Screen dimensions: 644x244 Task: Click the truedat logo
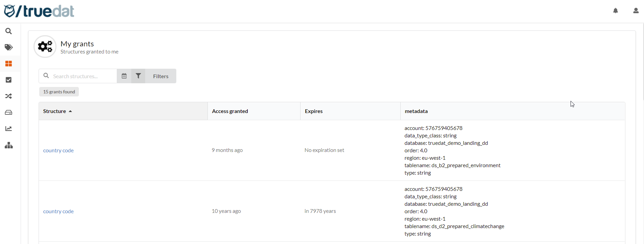(39, 11)
